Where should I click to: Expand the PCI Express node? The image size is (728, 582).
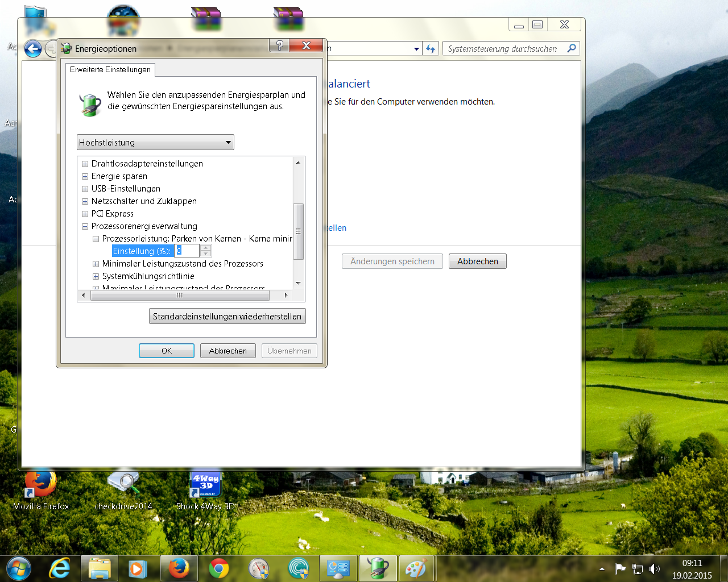click(x=85, y=214)
